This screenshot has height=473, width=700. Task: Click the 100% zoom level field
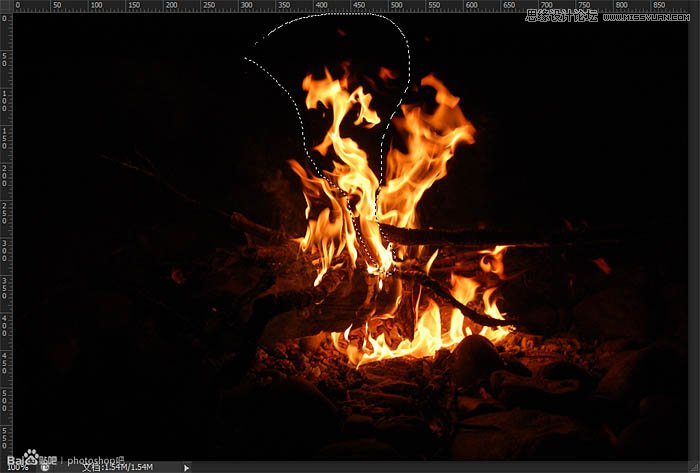pyautogui.click(x=18, y=467)
